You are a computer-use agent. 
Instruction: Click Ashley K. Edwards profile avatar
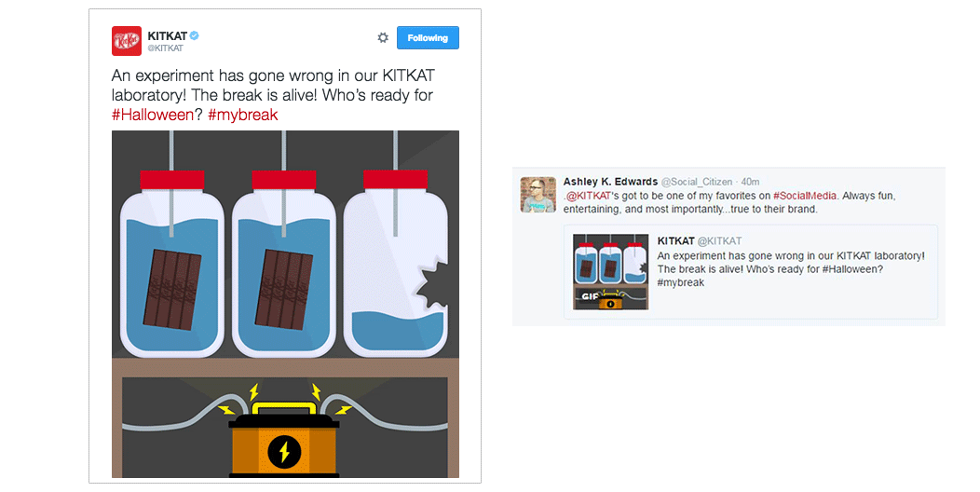[x=538, y=195]
